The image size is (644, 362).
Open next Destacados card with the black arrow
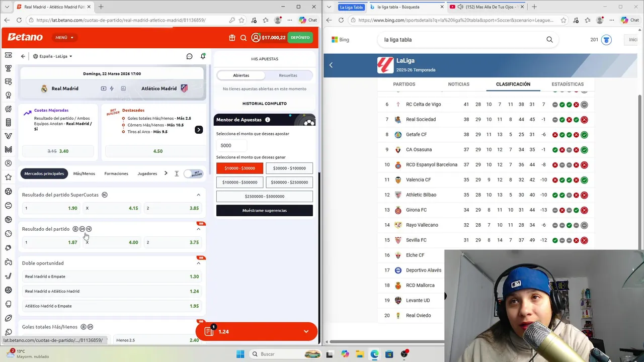pos(199,130)
